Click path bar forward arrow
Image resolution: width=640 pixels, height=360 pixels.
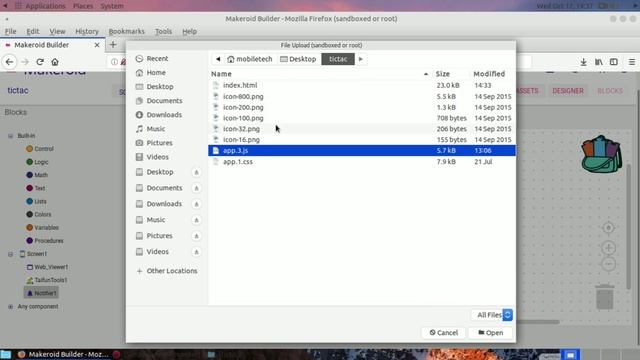361,59
